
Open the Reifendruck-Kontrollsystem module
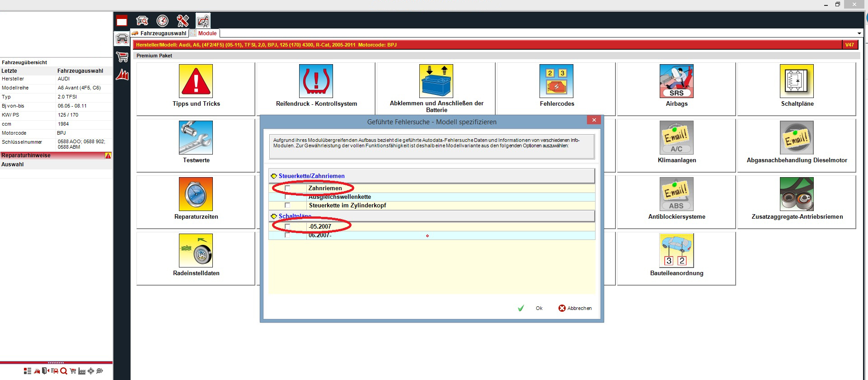coord(316,81)
